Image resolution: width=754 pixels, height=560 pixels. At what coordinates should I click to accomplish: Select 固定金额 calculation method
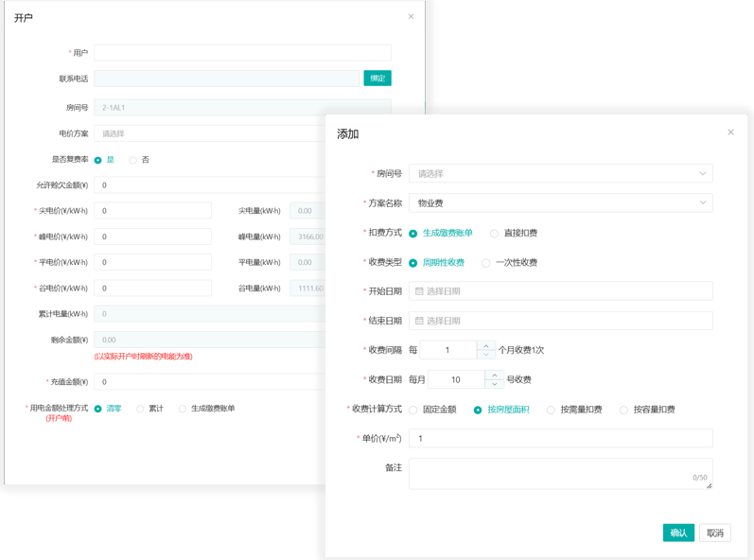(413, 410)
